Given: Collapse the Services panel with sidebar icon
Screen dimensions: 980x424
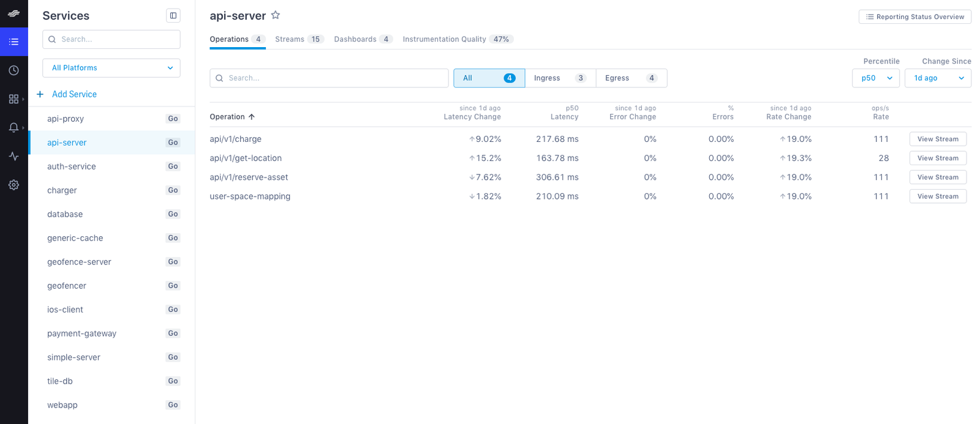Looking at the screenshot, I should click(x=173, y=16).
